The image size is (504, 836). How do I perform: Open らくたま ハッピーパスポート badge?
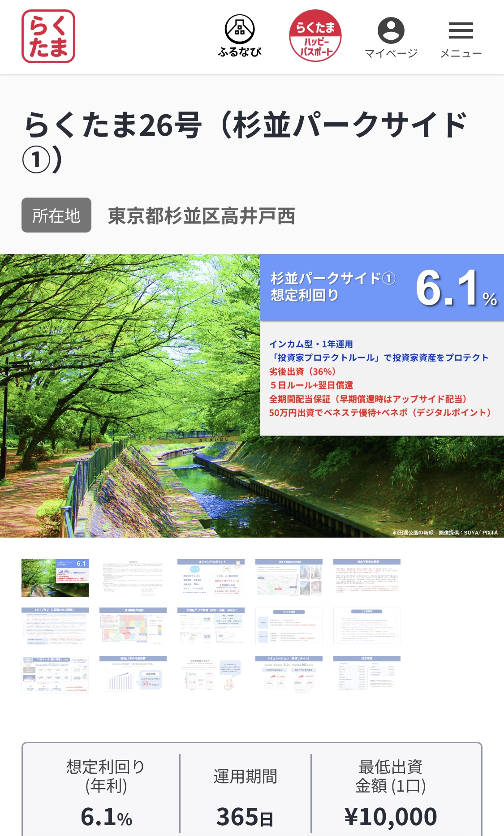(x=315, y=36)
